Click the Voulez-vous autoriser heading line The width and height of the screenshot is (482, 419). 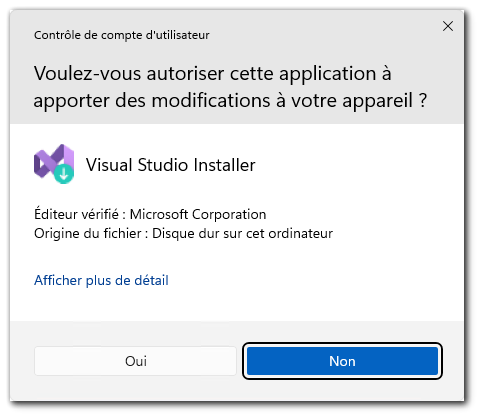(x=213, y=73)
